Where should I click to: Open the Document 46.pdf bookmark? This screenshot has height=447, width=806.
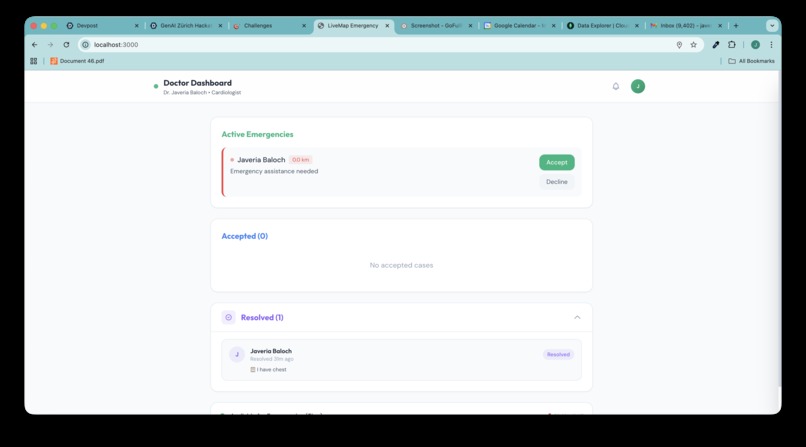click(x=77, y=61)
